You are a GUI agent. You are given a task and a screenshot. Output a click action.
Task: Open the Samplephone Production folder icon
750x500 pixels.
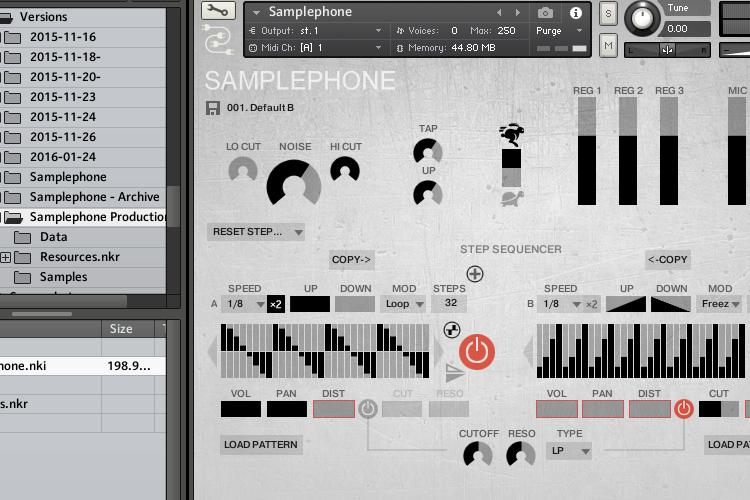coord(13,218)
